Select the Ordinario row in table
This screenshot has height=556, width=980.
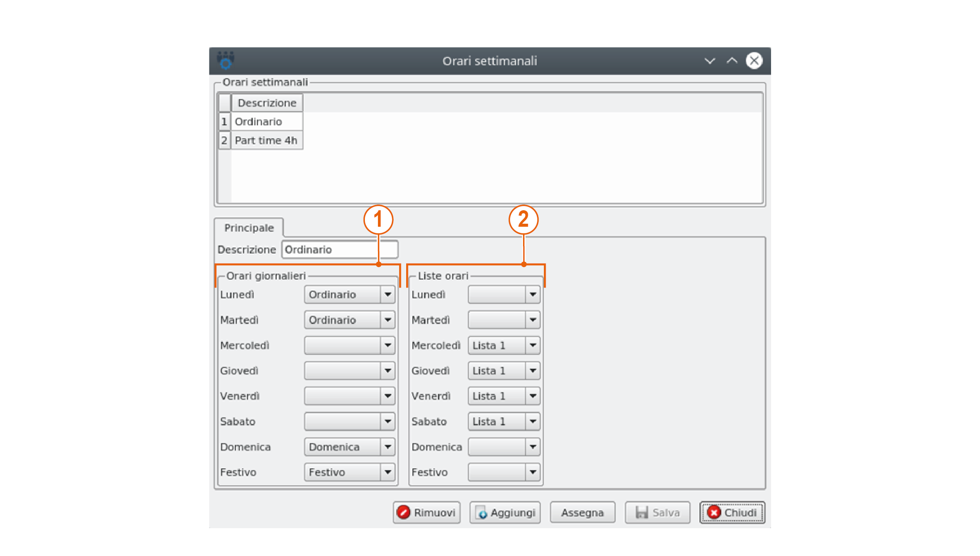258,122
